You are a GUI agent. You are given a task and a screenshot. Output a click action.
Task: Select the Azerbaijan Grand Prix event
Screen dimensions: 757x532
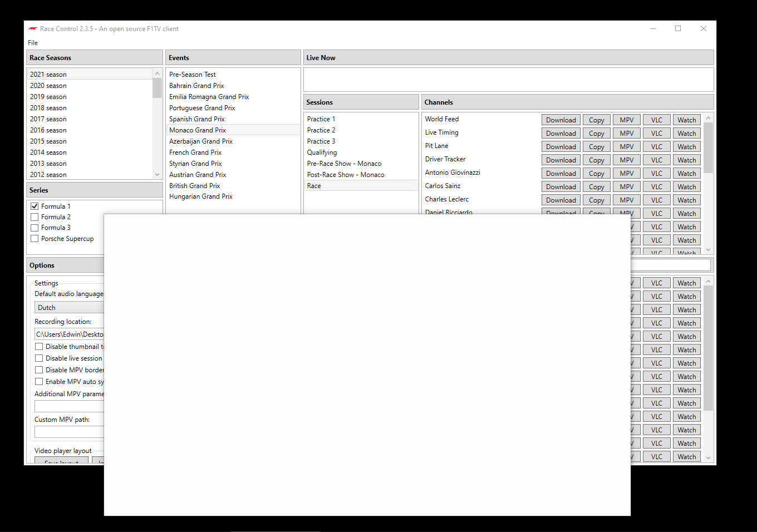(x=200, y=141)
